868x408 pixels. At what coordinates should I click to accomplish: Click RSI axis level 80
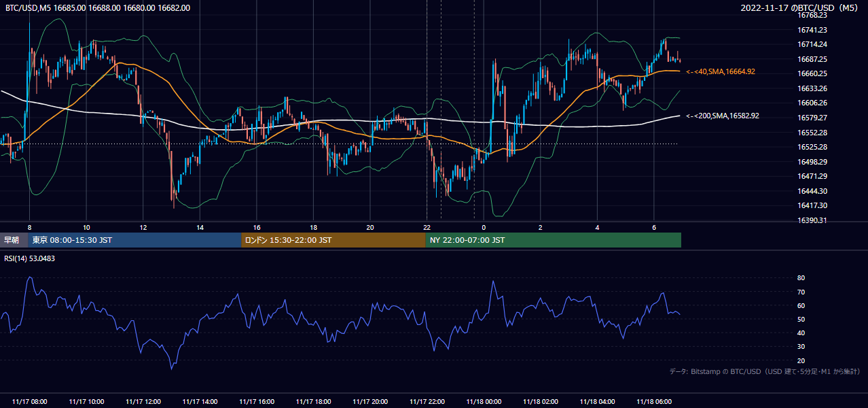(801, 278)
